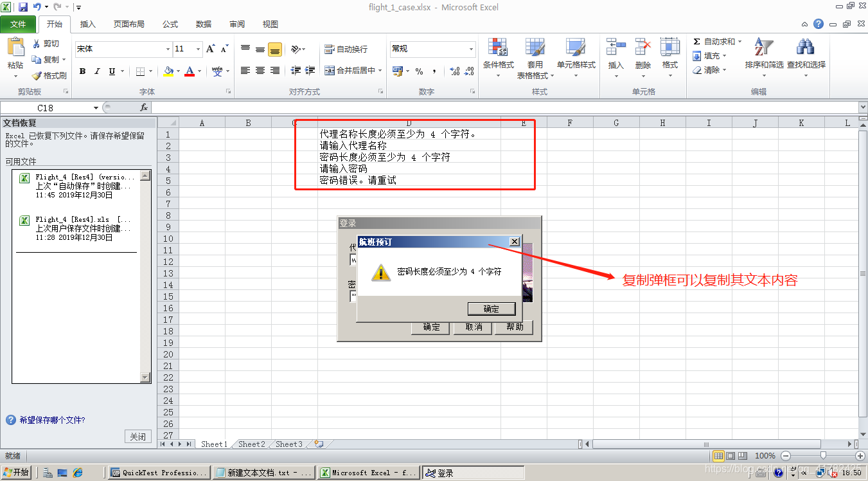Switch to the 公式 ribbon tab
868x481 pixels.
170,24
